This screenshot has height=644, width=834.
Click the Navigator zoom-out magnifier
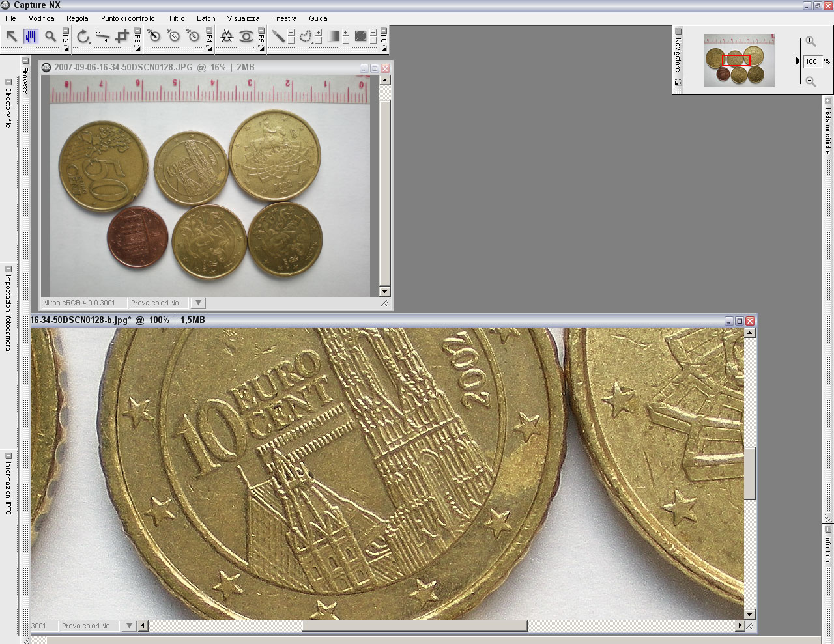[811, 81]
